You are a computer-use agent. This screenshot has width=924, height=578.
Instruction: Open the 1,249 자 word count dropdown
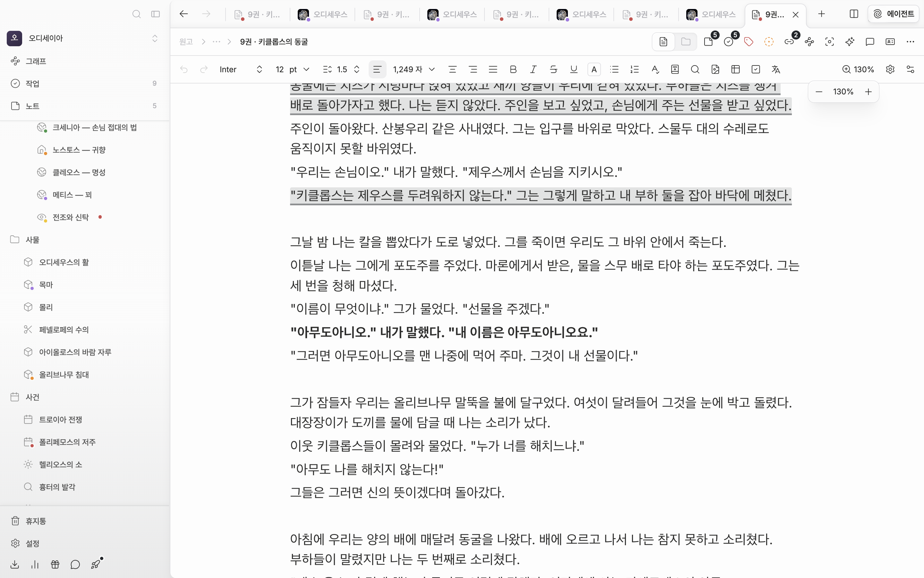coord(414,69)
